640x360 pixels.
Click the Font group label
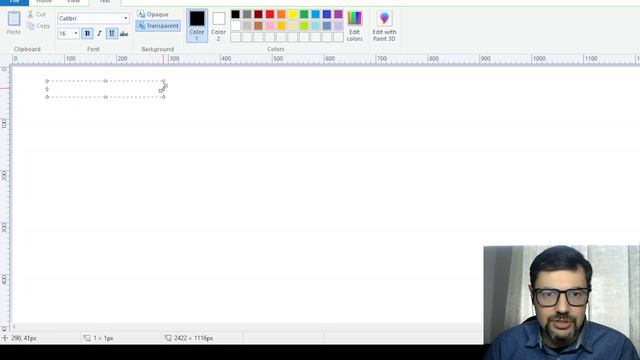(93, 49)
